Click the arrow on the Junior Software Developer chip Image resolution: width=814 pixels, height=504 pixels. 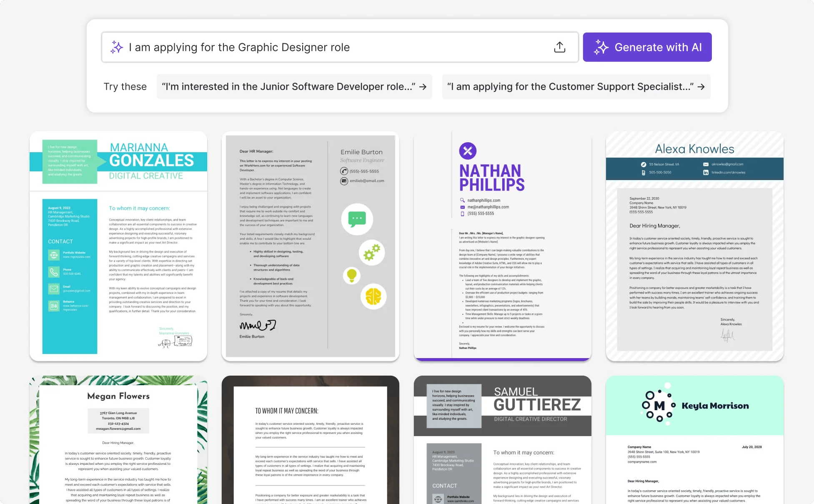click(x=423, y=87)
